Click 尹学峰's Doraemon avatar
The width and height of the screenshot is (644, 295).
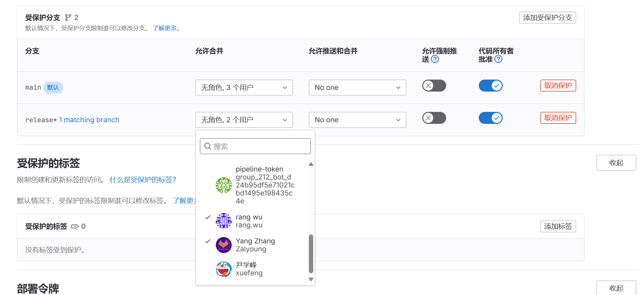click(224, 269)
